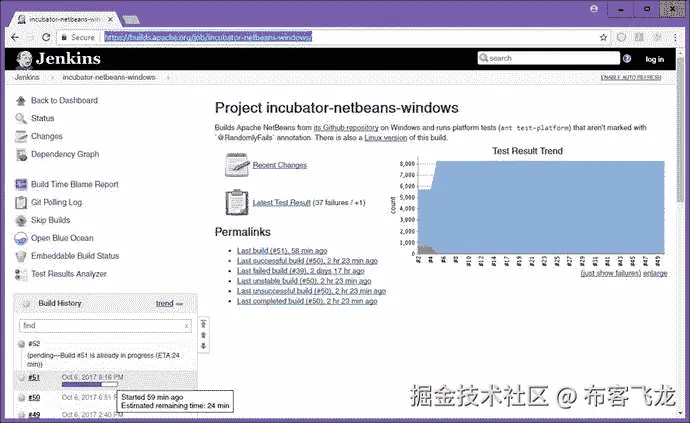Expand breadcrumb arrow after incubator-netbeans-windows
This screenshot has height=423, width=690.
(x=168, y=77)
